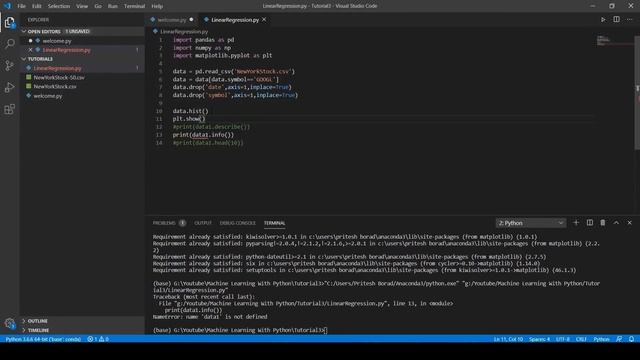Open the Run and Debug view
The image size is (640, 360).
[x=9, y=87]
